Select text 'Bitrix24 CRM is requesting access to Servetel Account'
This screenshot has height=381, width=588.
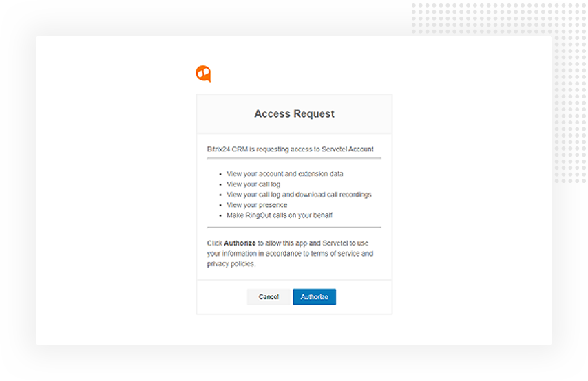291,149
